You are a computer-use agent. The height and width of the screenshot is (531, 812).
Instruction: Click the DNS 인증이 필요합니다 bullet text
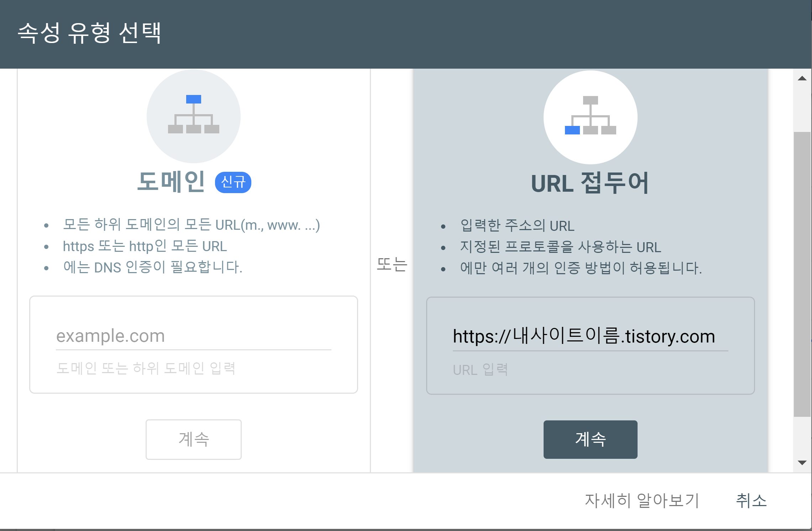(x=153, y=267)
